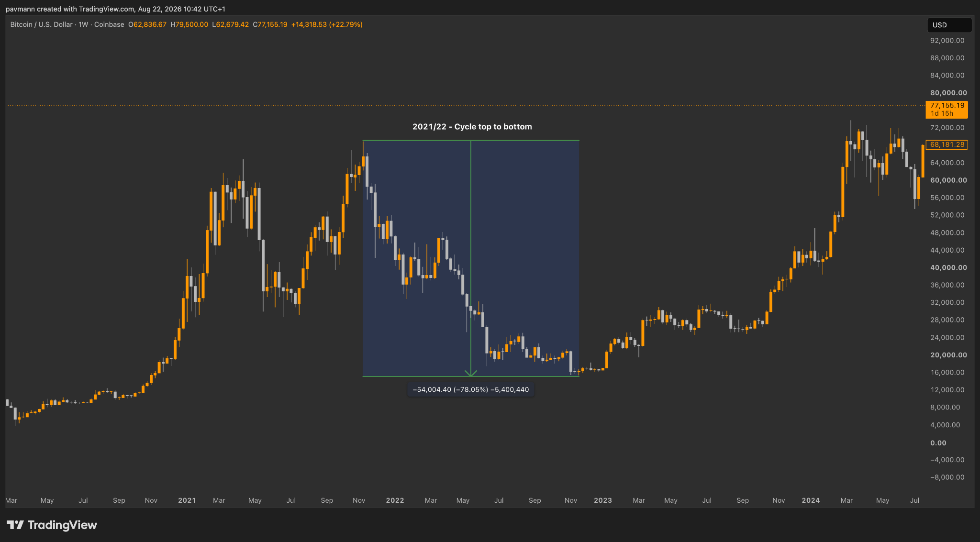Click the 2021/22 - Cycle top to bottom label
This screenshot has height=542, width=980.
click(x=472, y=127)
